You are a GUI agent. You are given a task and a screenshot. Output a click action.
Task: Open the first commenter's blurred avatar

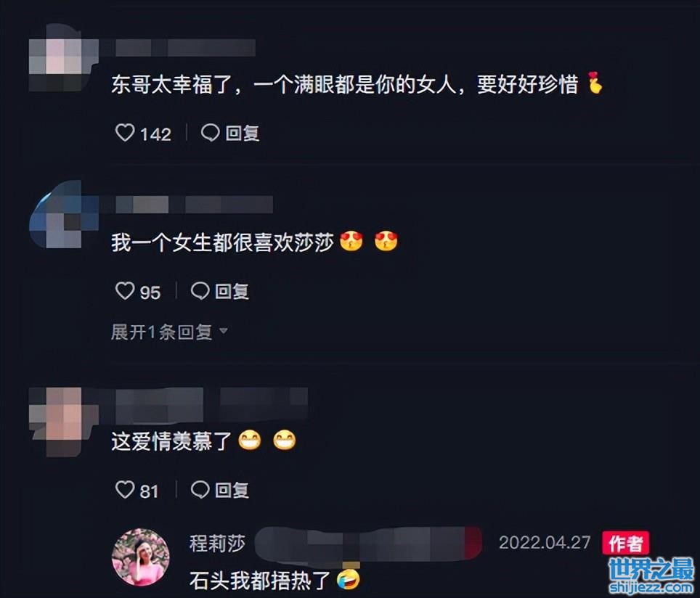(x=63, y=57)
